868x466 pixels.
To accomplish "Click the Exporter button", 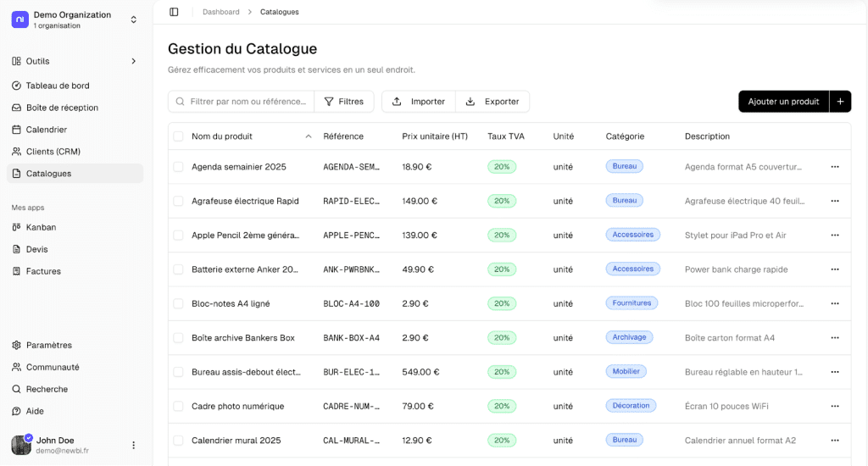I will (x=492, y=102).
